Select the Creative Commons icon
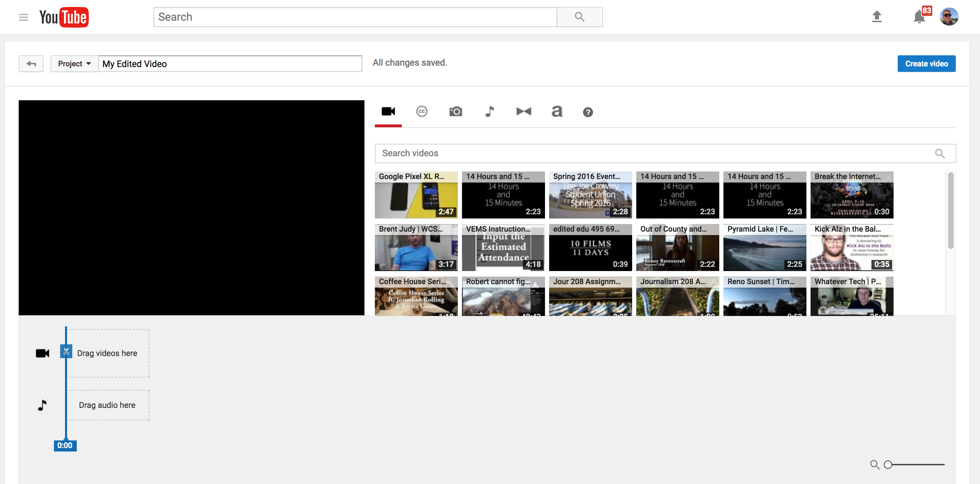Image resolution: width=980 pixels, height=484 pixels. [422, 112]
